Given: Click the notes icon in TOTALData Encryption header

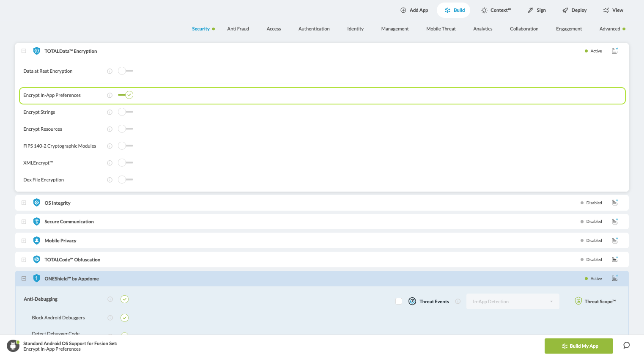Looking at the screenshot, I should (615, 51).
